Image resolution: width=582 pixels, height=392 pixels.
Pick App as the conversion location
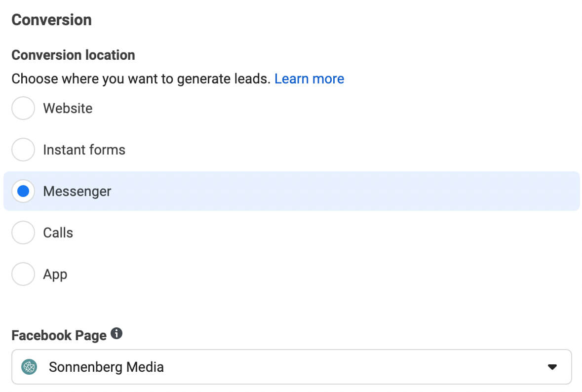(x=23, y=274)
